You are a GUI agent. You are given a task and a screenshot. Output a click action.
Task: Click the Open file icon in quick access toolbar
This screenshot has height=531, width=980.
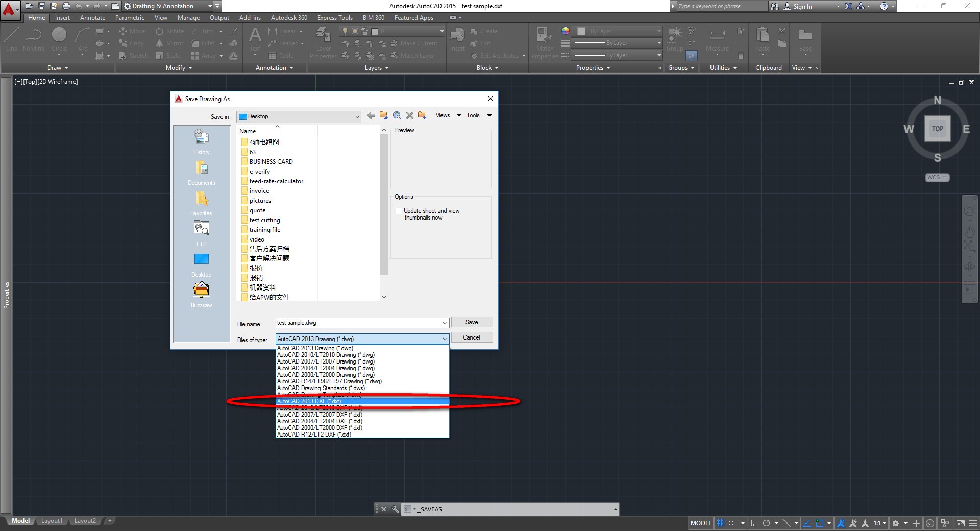30,6
